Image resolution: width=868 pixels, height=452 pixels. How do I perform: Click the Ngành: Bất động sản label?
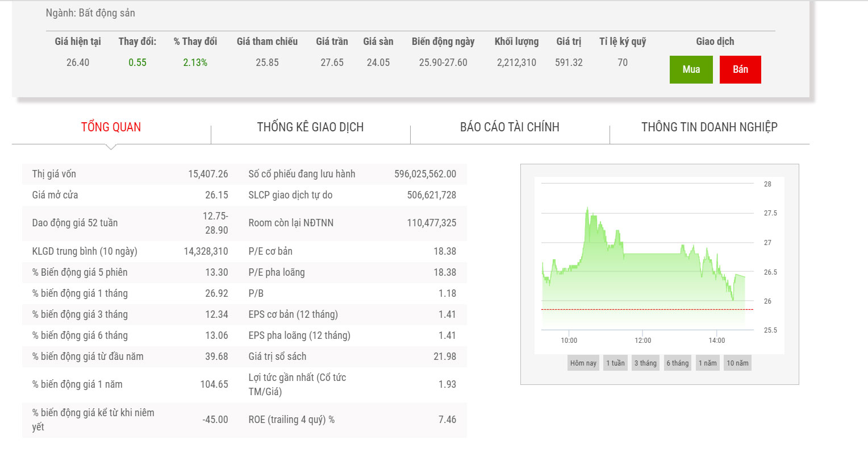[90, 13]
